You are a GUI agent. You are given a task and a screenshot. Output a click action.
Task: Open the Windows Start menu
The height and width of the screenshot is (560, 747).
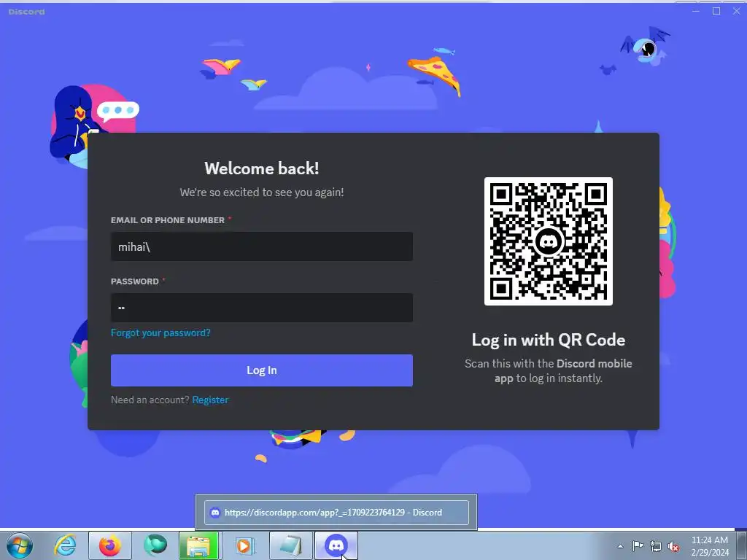[20, 545]
